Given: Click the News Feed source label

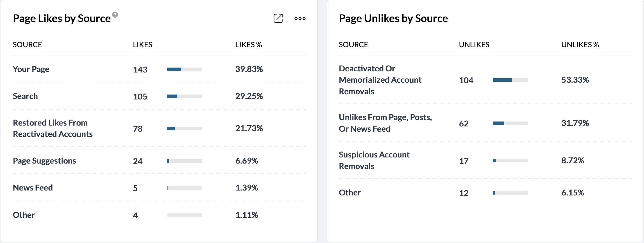Looking at the screenshot, I should 33,188.
